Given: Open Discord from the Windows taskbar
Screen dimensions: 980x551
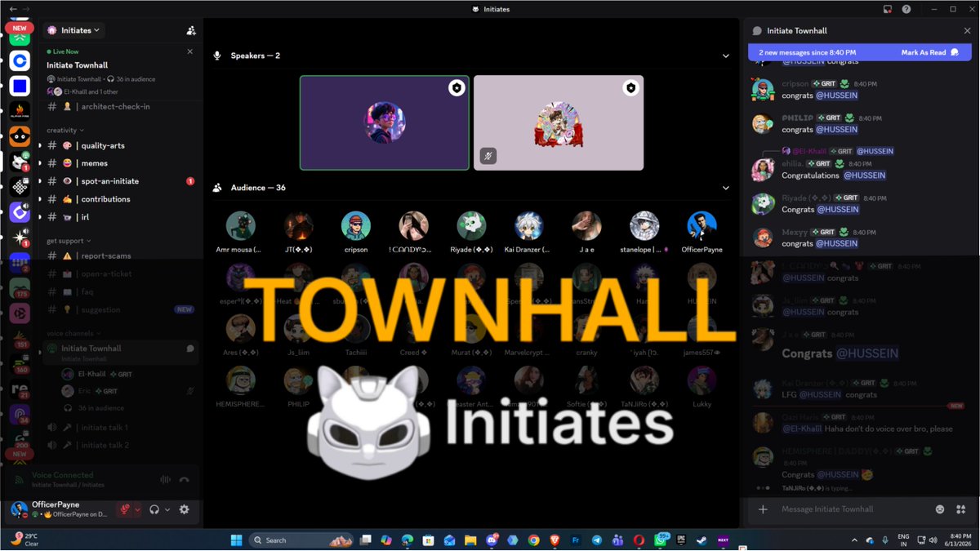Looking at the screenshot, I should click(x=492, y=540).
